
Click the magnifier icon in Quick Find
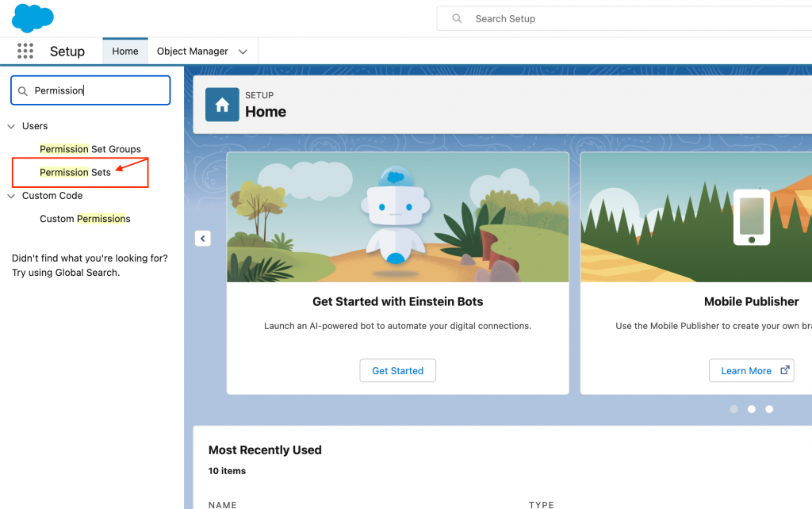(x=23, y=91)
